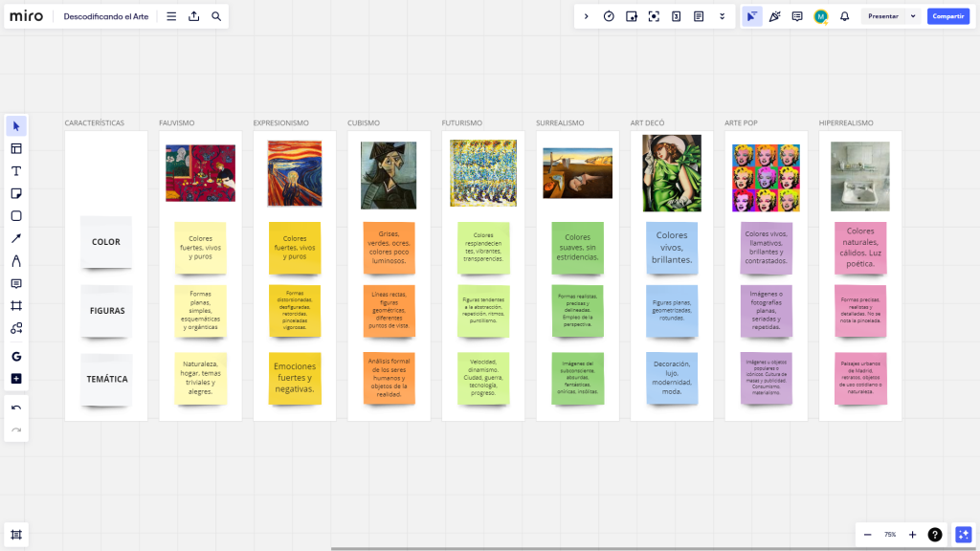Select the Text tool
Image resolution: width=980 pixels, height=551 pixels.
pyautogui.click(x=16, y=171)
